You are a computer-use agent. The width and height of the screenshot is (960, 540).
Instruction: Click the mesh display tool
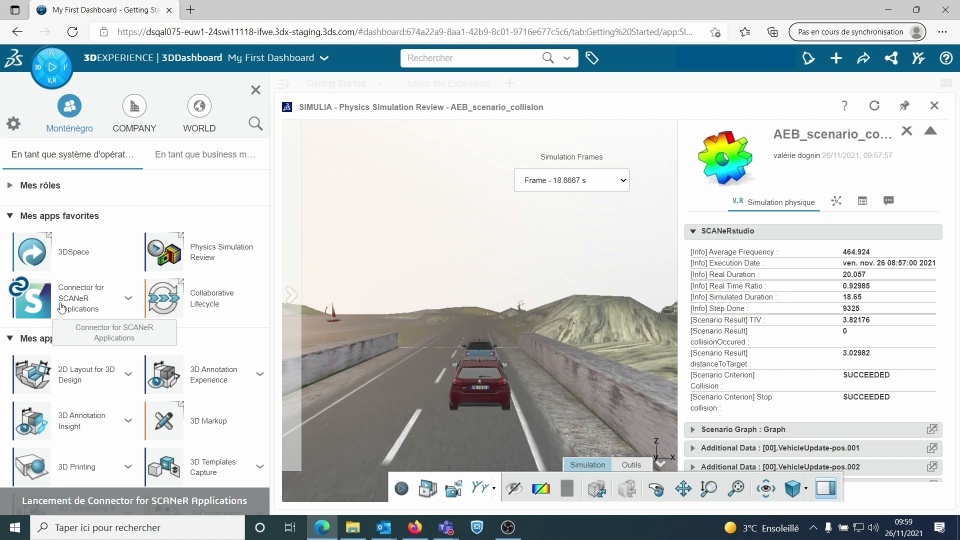[596, 489]
